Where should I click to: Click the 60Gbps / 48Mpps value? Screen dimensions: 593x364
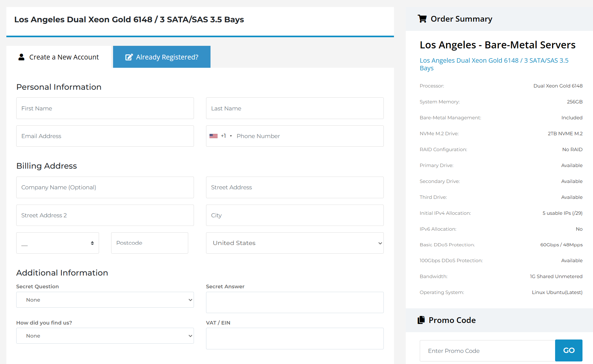click(x=561, y=245)
